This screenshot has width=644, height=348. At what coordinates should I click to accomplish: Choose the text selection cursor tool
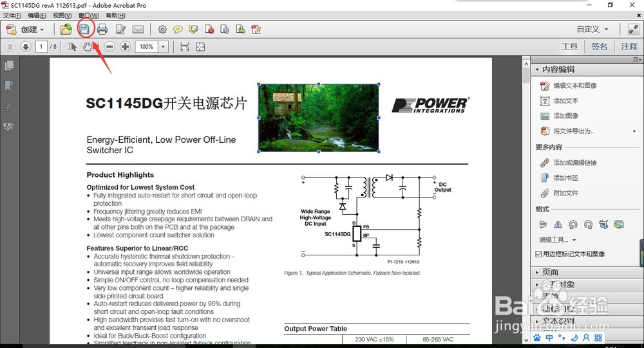[x=72, y=47]
